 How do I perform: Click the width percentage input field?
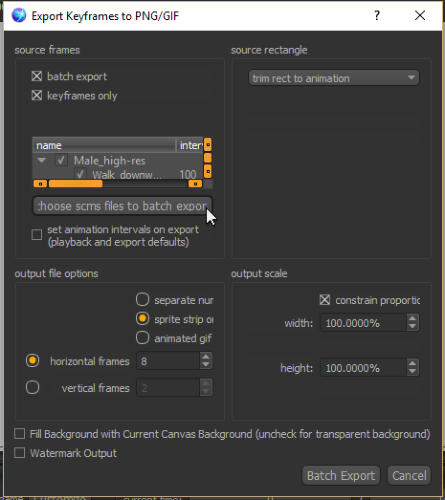(x=363, y=323)
